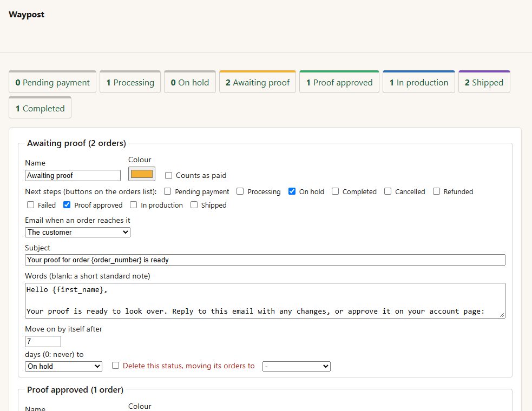This screenshot has height=411, width=532.
Task: Tick In production as a next step
Action: (133, 205)
